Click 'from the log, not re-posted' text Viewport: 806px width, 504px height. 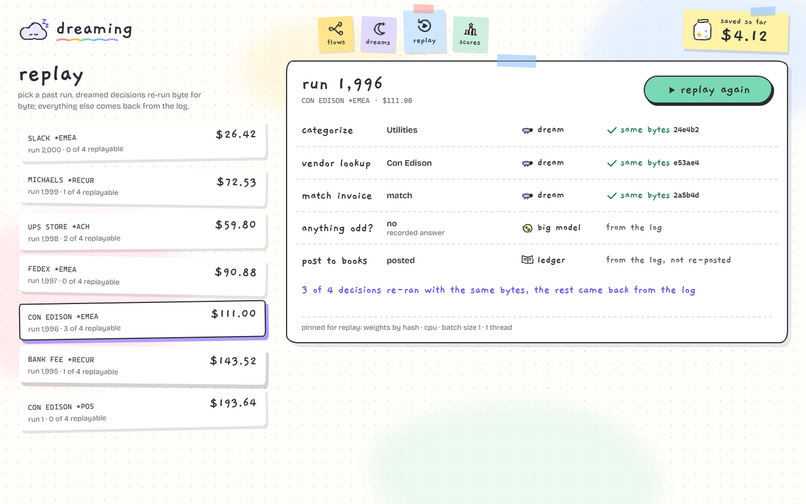tap(668, 260)
